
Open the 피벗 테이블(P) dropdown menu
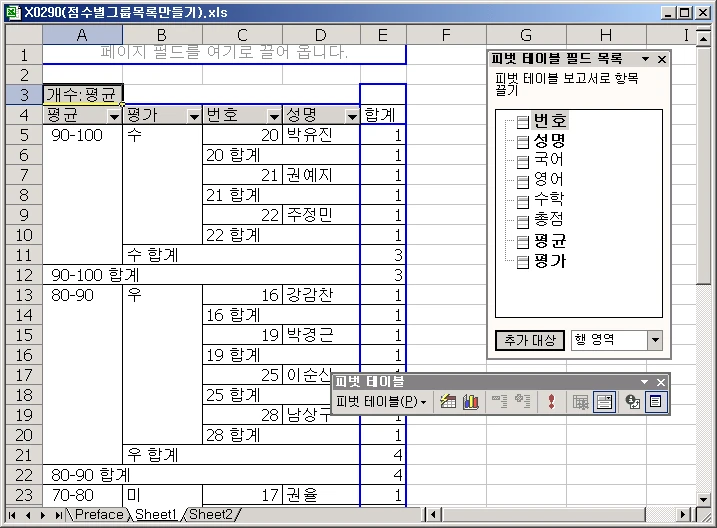[381, 402]
